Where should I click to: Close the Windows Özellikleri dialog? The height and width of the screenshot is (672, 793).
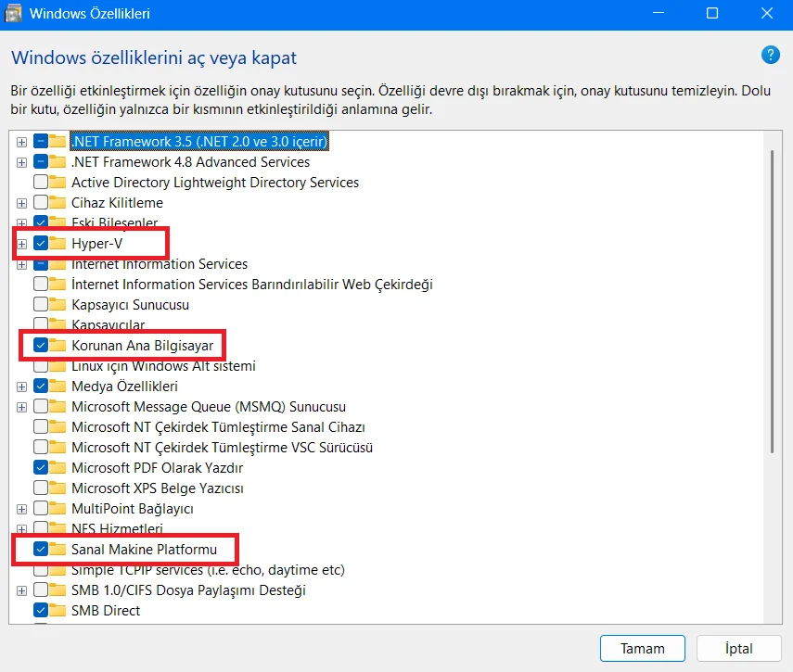click(x=767, y=13)
